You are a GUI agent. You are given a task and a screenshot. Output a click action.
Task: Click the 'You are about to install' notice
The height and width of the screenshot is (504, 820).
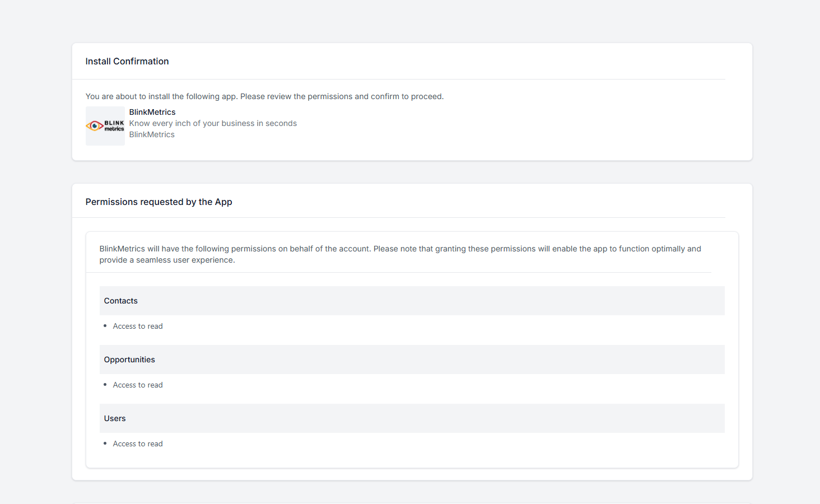pos(264,96)
